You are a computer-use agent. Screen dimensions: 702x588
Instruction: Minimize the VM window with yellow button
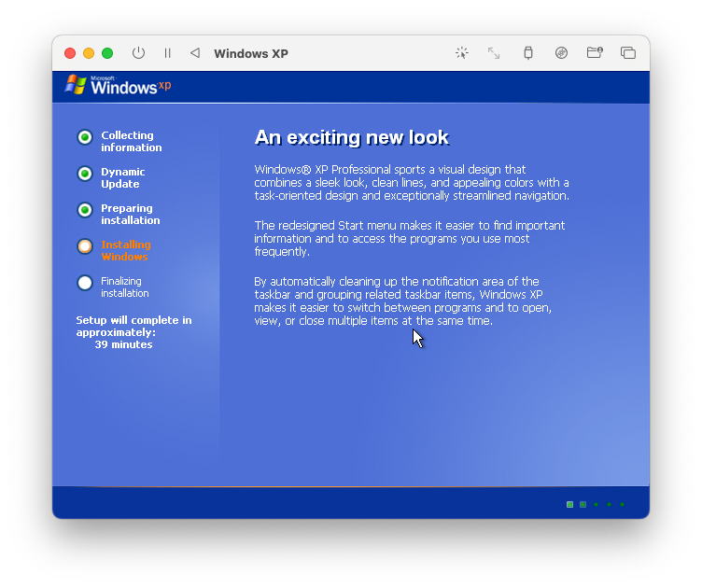click(x=89, y=53)
